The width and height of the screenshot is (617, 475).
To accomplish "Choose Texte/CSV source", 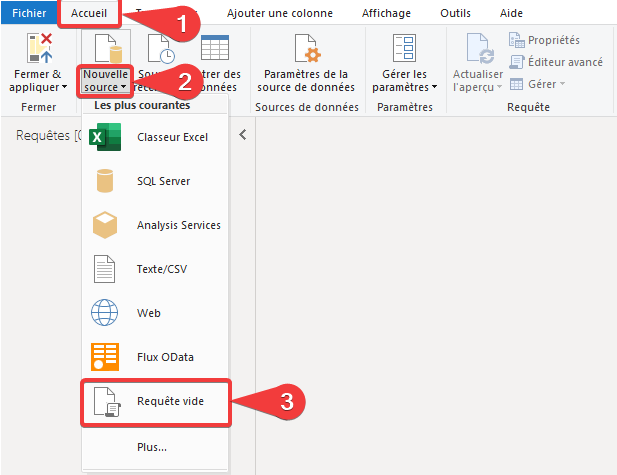I will (x=155, y=269).
